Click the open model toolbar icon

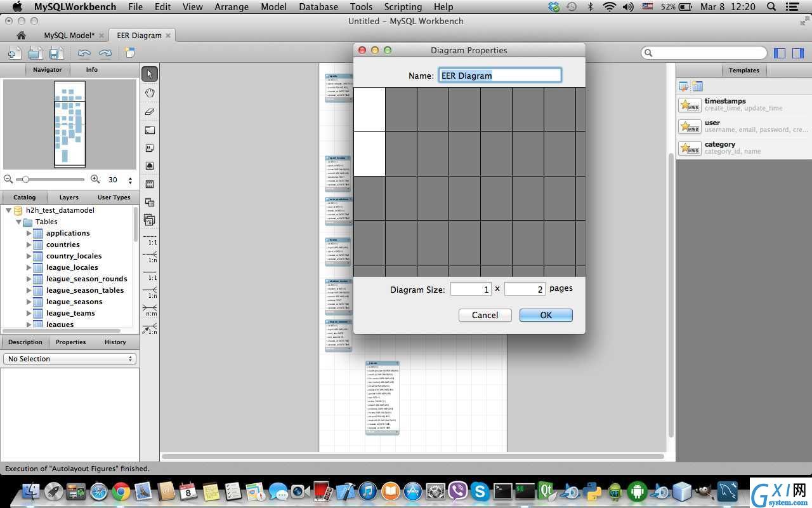point(35,53)
